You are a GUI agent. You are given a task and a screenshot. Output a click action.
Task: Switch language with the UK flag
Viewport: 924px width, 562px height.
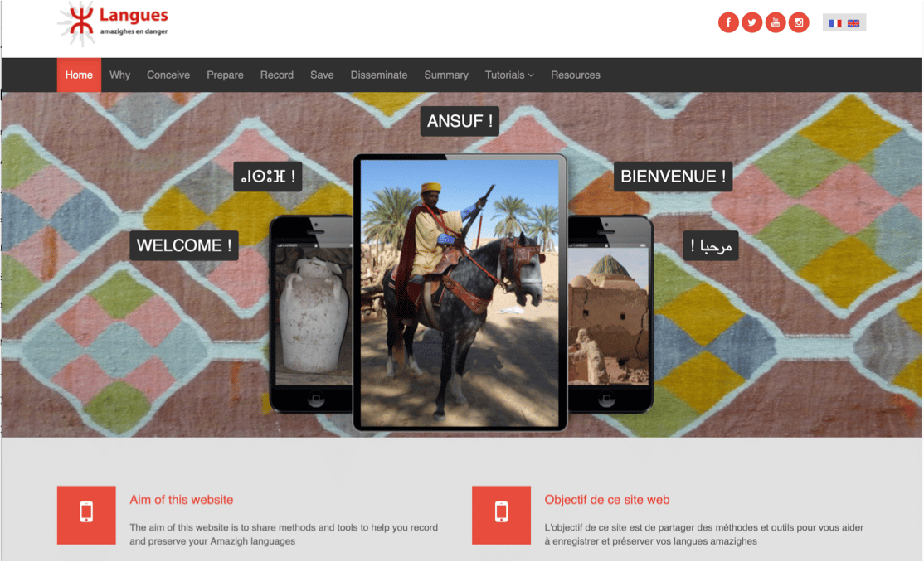[853, 23]
